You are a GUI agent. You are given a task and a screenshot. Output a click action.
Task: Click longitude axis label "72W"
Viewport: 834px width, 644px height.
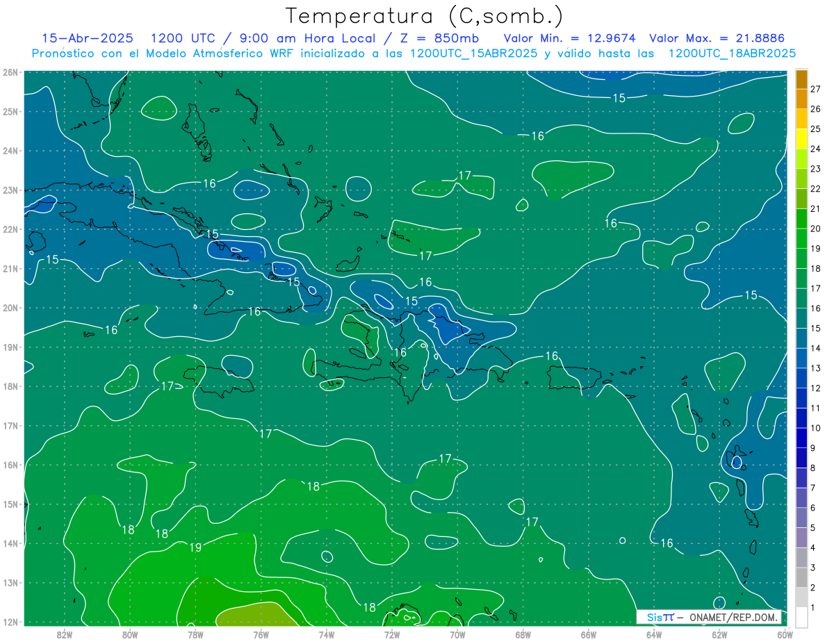(x=392, y=634)
